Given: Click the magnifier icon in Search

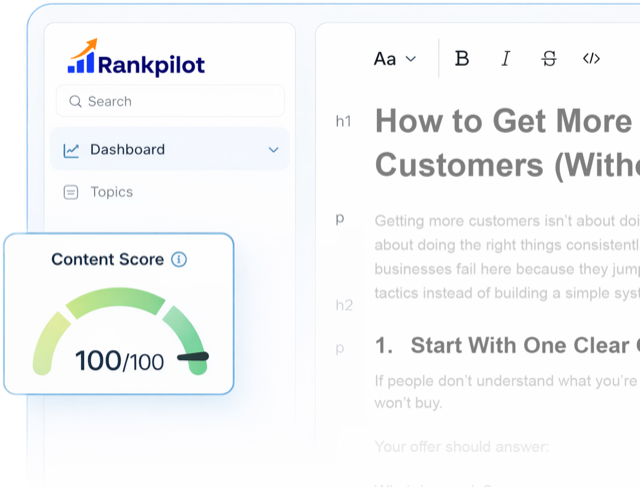Looking at the screenshot, I should [75, 101].
